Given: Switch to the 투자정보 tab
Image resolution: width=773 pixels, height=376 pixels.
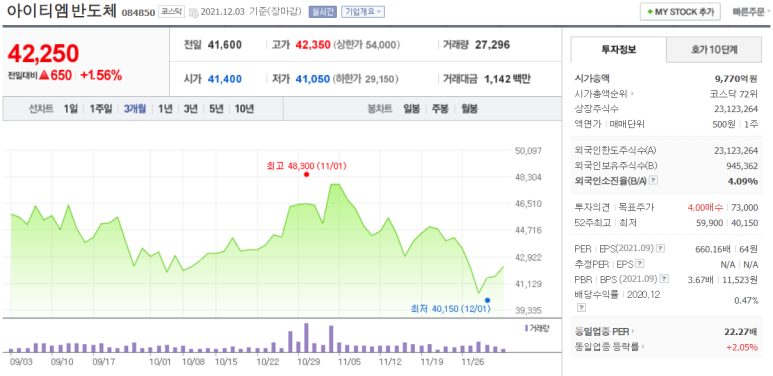Looking at the screenshot, I should pos(618,49).
